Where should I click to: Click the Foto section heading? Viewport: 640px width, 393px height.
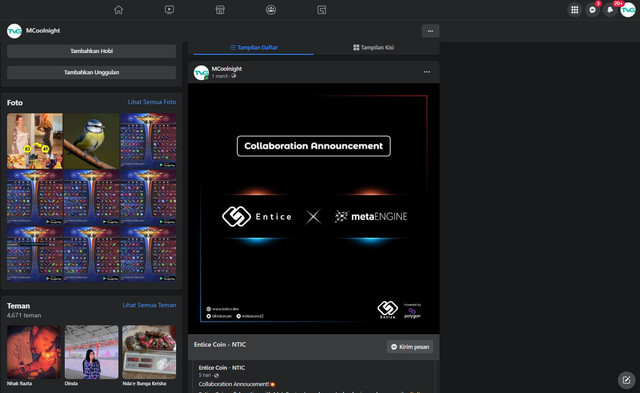click(15, 103)
